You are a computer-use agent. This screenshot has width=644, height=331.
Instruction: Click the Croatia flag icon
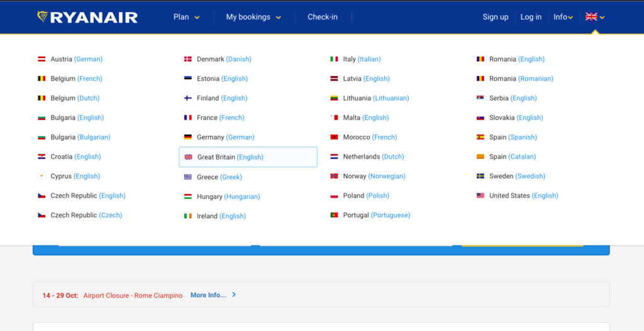(x=42, y=157)
